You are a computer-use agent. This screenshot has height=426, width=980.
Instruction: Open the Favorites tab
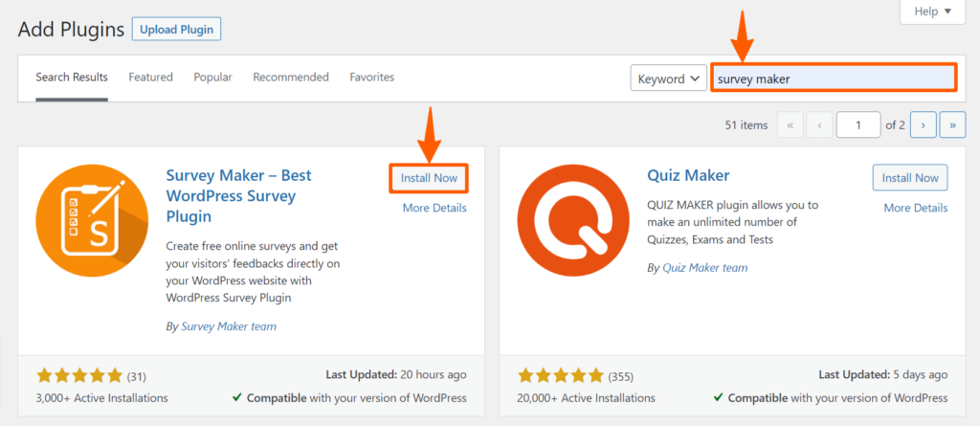372,77
